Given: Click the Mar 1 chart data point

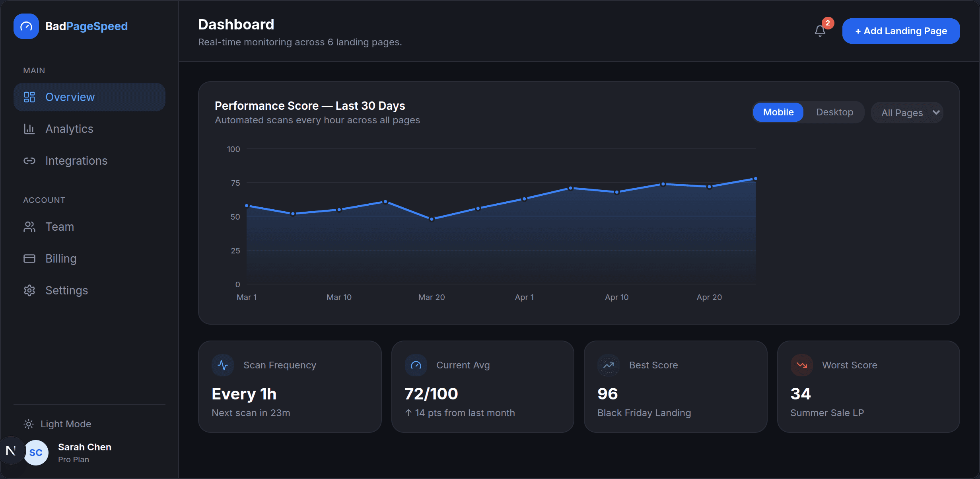Looking at the screenshot, I should click(247, 206).
